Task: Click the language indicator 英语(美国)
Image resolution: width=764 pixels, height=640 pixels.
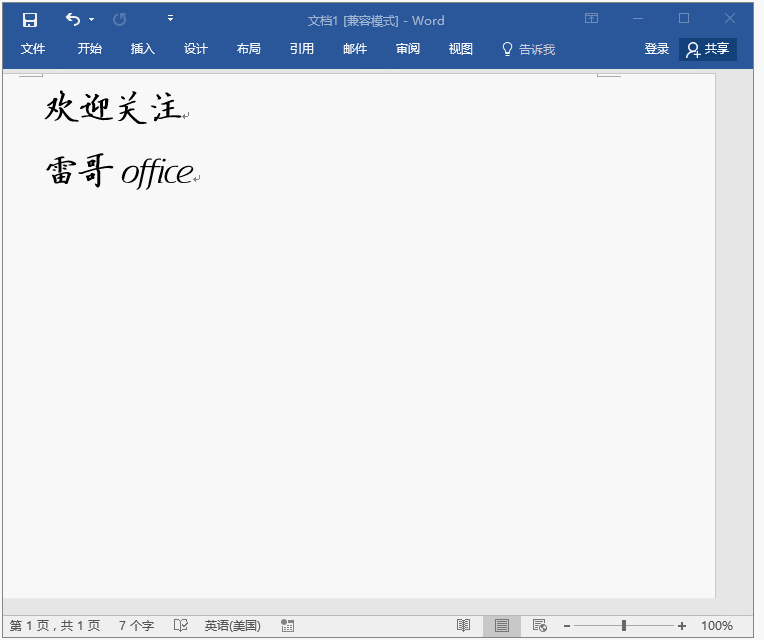Action: point(232,625)
